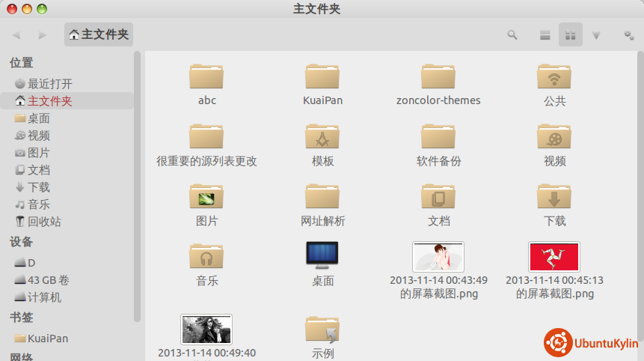Select the 00:45:13 red flag screenshot thumbnail

(x=553, y=257)
